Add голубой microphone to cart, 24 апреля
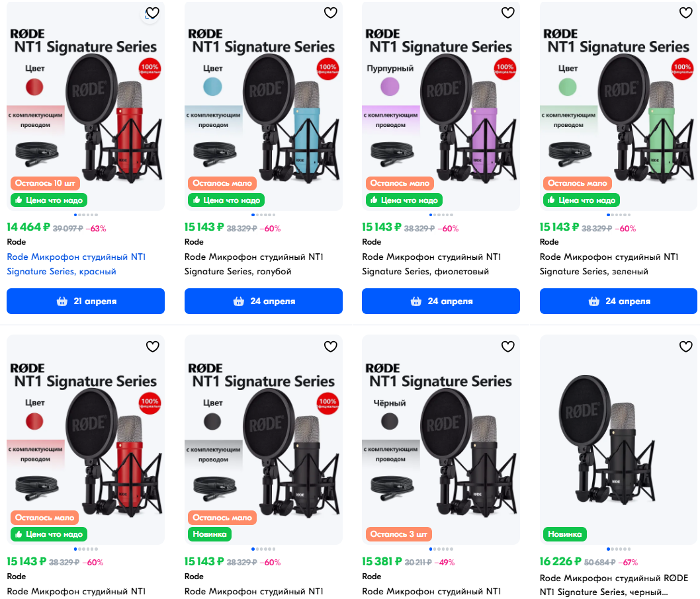Screen dimensions: 700x599 click(263, 301)
